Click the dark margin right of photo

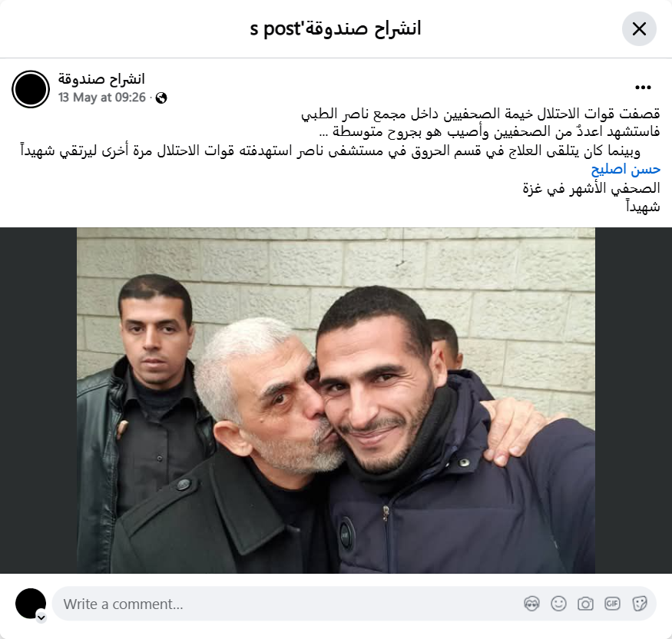pyautogui.click(x=634, y=400)
